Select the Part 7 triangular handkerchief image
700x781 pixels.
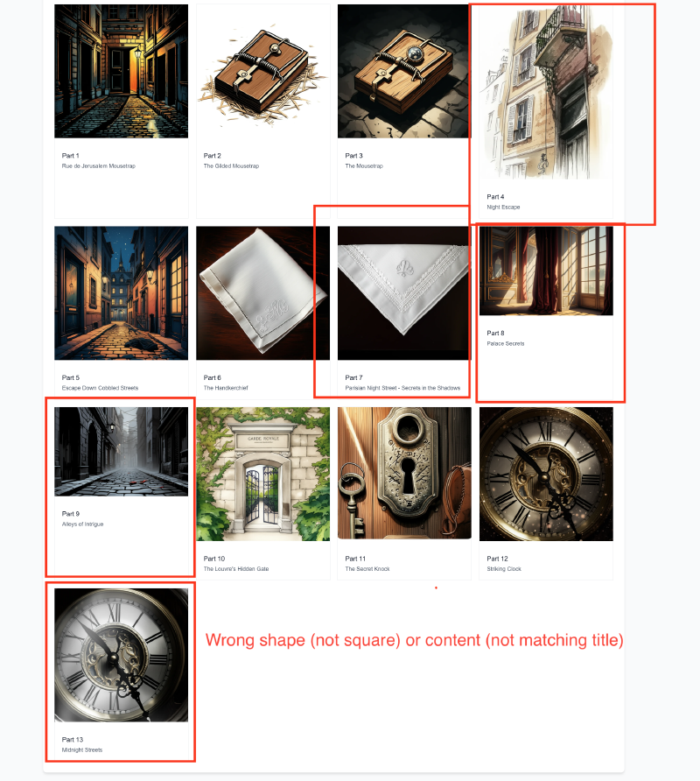(404, 292)
